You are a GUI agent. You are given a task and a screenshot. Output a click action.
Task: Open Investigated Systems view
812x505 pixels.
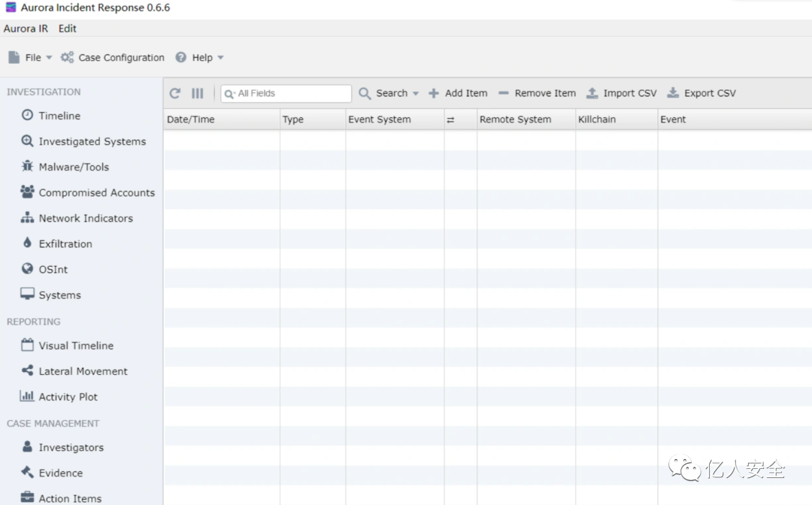coord(92,141)
